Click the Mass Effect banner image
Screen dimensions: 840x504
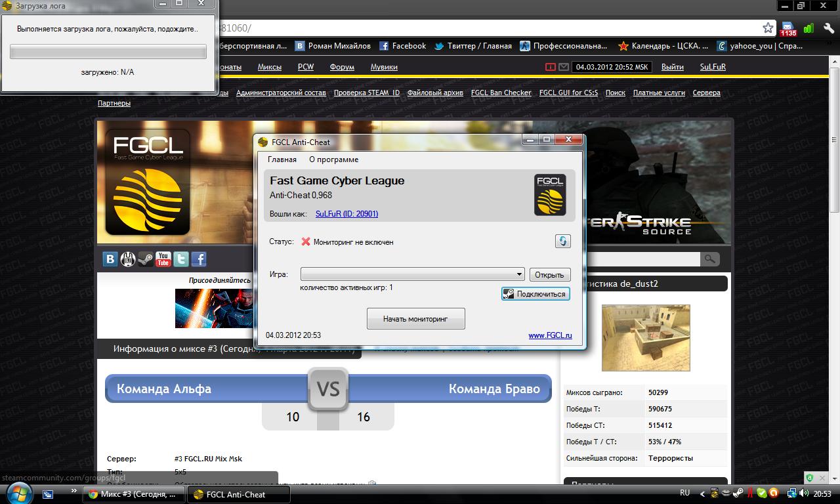coord(213,308)
